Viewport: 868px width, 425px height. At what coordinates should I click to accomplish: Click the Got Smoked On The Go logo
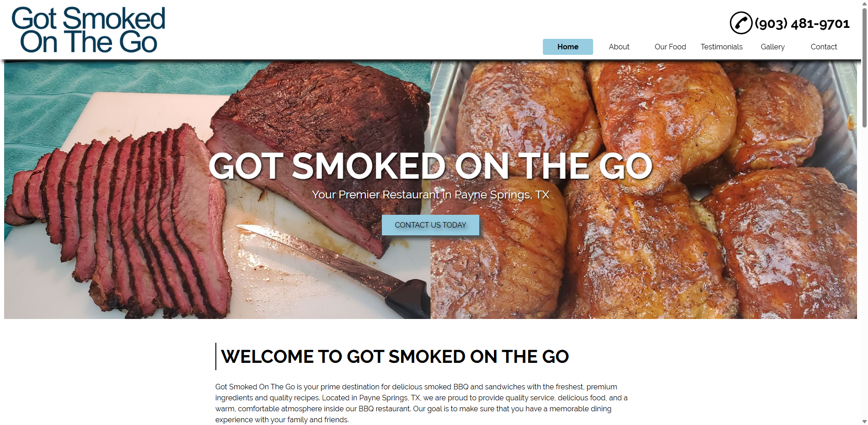pyautogui.click(x=88, y=30)
